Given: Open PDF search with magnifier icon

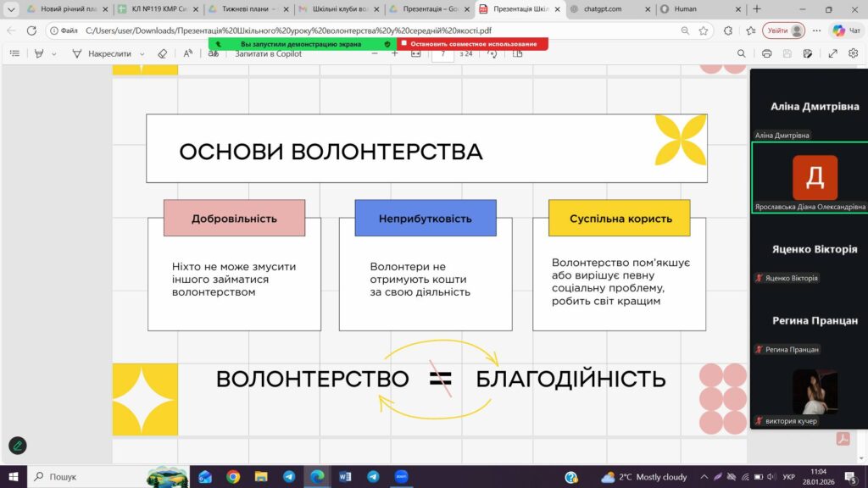Looking at the screenshot, I should click(x=741, y=53).
